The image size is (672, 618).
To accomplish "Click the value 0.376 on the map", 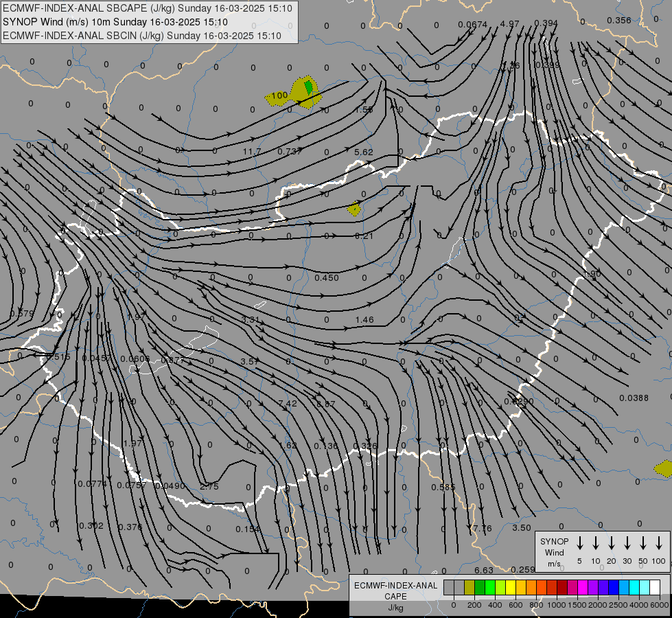I will tap(130, 527).
